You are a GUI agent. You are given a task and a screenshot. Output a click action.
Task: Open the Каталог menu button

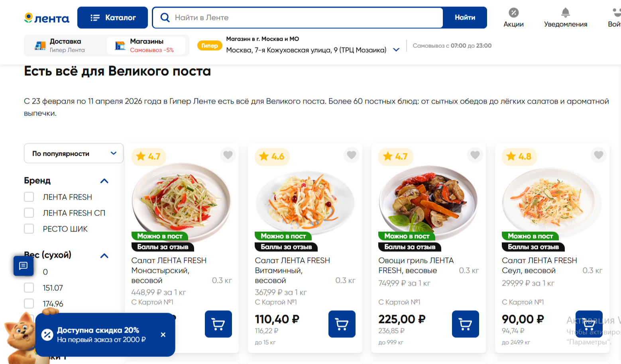tap(112, 18)
